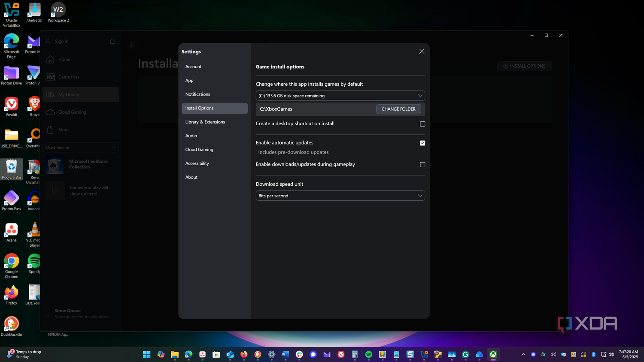Viewport: 644px width, 362px height.
Task: Expand the Download speed unit dropdown
Action: tap(340, 196)
